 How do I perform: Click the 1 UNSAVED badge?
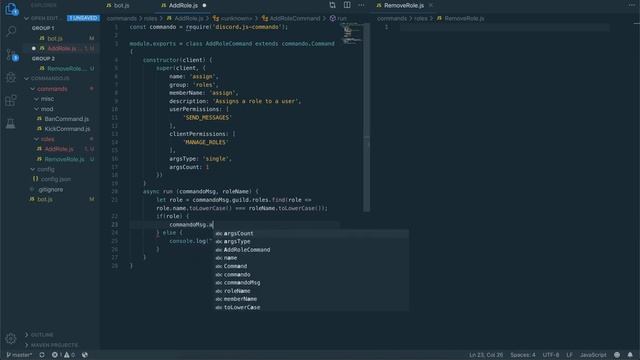(x=83, y=18)
